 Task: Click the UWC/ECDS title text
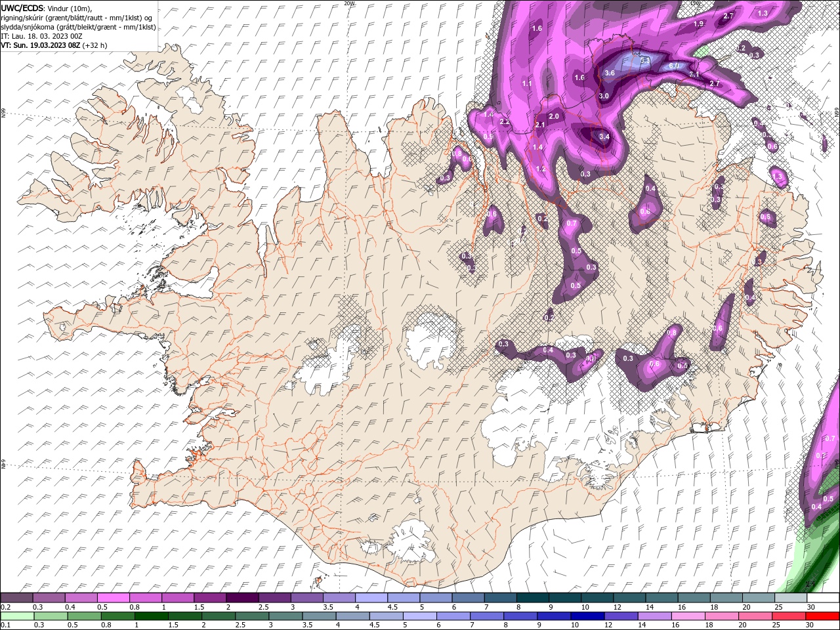click(22, 8)
